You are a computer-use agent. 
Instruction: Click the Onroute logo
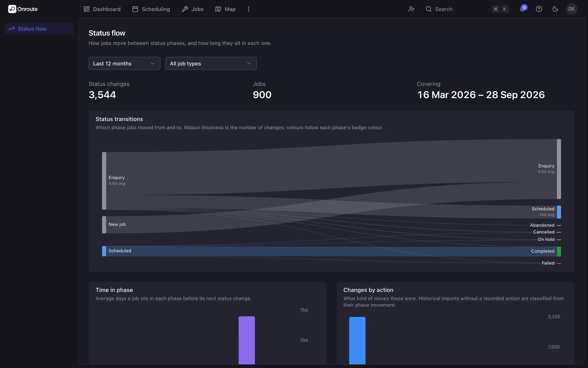(23, 9)
